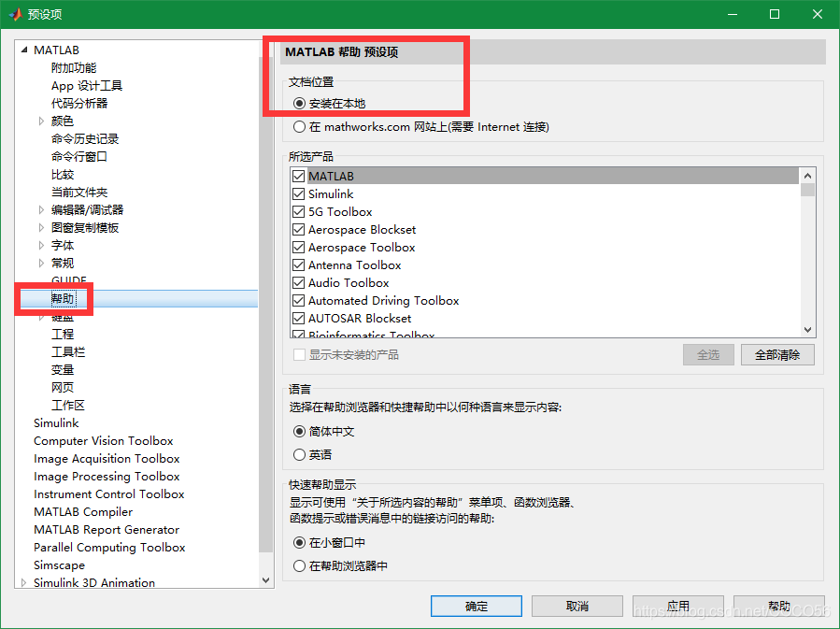The width and height of the screenshot is (840, 629).
Task: Select Computer Vision Toolbox preferences
Action: pos(104,440)
